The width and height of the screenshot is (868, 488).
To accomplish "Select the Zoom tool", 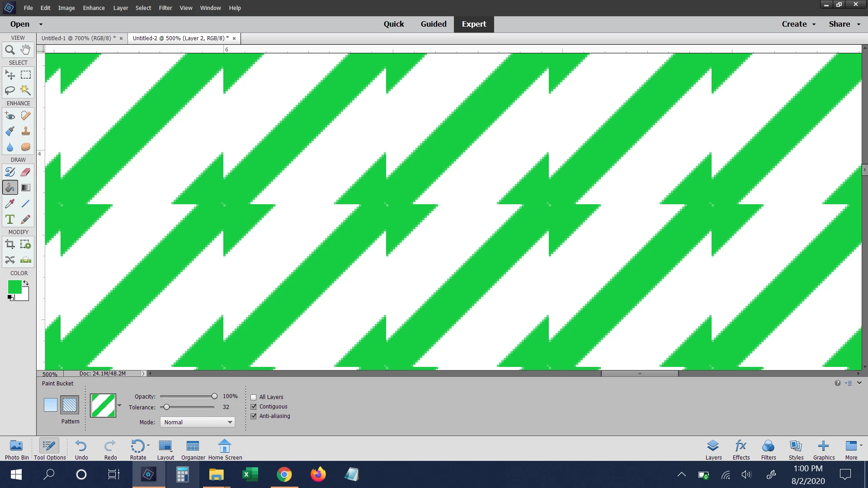I will pyautogui.click(x=9, y=50).
